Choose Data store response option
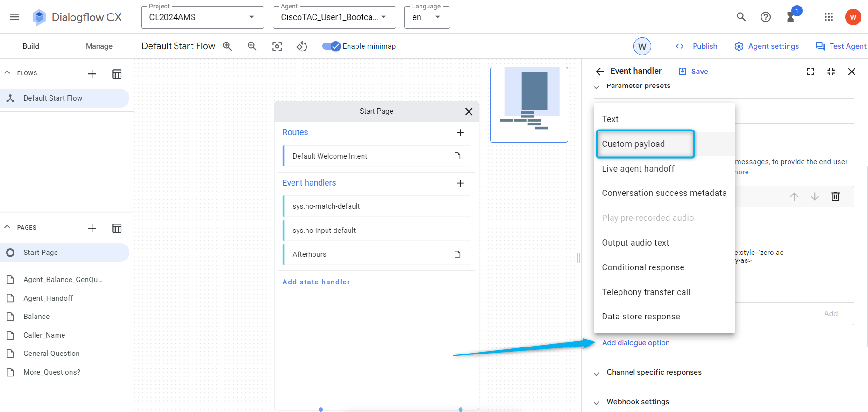 [x=664, y=317]
